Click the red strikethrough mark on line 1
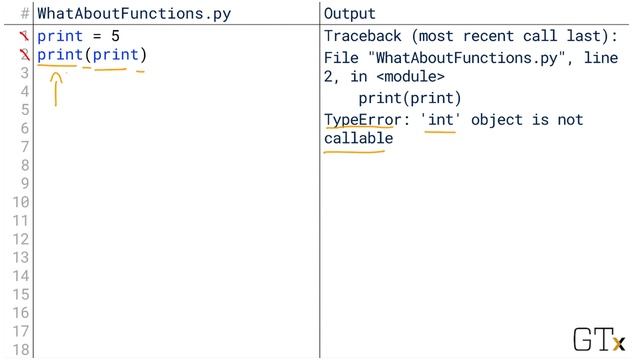Viewport: 640px width, 360px height. 24,36
